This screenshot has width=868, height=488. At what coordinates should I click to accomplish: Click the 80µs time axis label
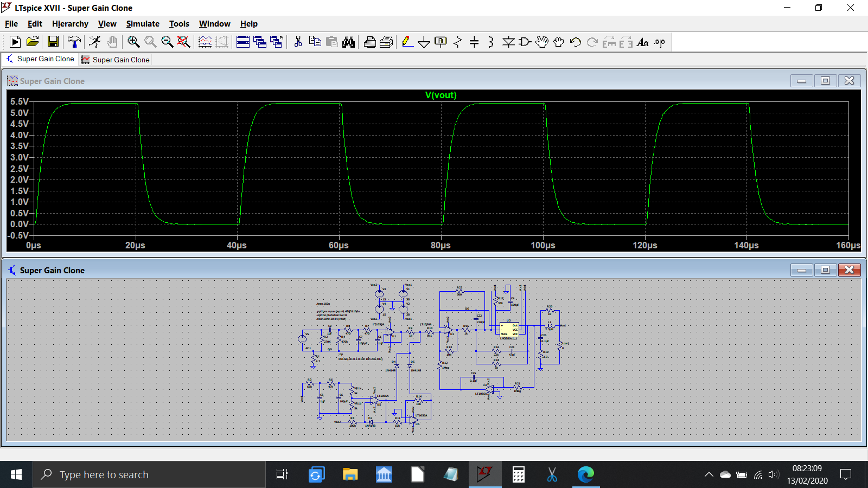point(441,245)
